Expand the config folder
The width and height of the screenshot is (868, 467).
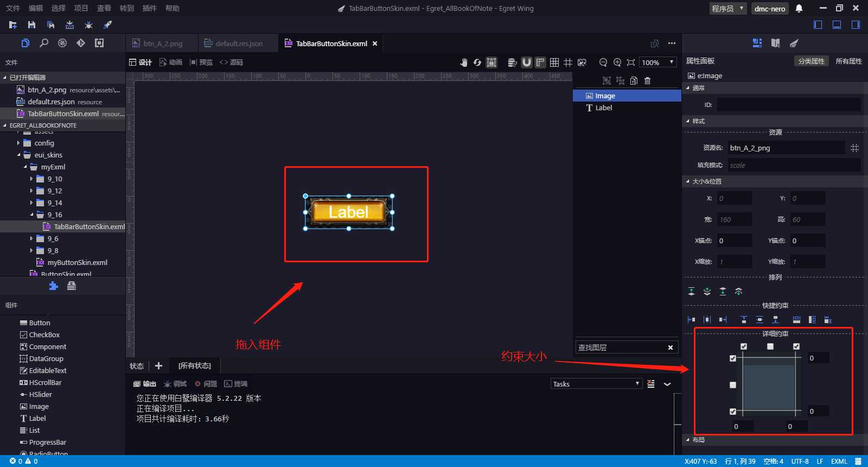point(18,143)
